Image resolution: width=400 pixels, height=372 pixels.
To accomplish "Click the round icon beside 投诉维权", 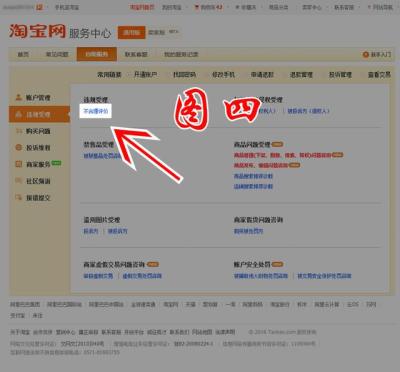I will [19, 147].
